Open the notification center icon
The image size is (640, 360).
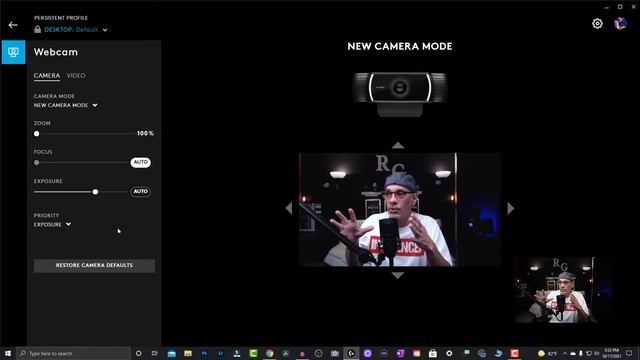629,353
